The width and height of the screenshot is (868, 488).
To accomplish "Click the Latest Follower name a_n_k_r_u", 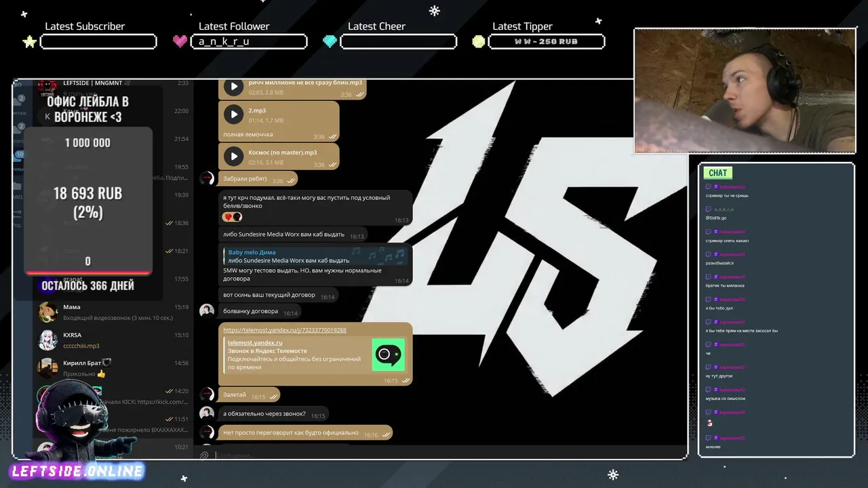I will click(224, 41).
